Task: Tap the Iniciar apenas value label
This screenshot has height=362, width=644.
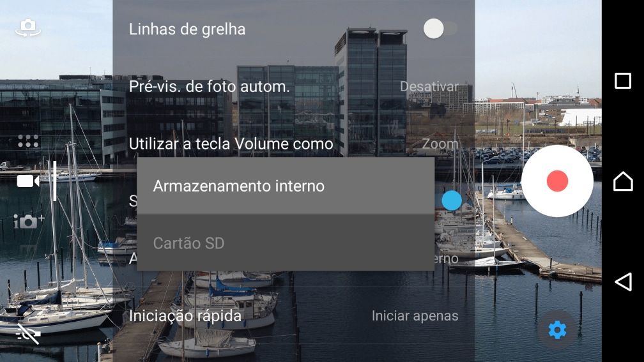Action: pos(415,316)
